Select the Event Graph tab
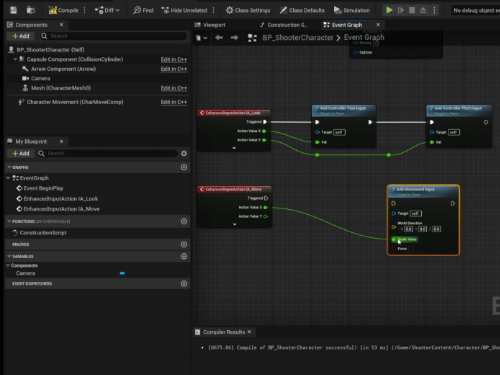 pos(347,25)
